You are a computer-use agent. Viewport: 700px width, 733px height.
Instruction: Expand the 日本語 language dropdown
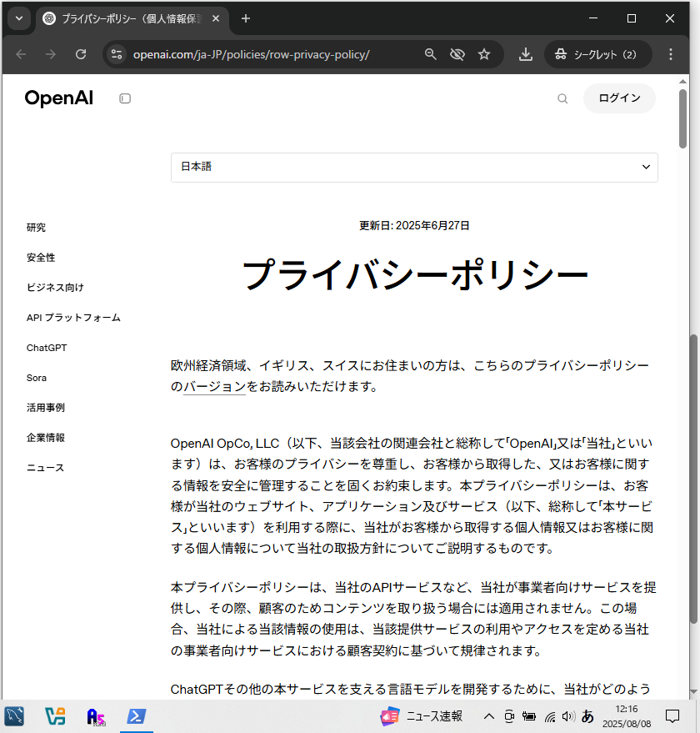click(x=414, y=167)
